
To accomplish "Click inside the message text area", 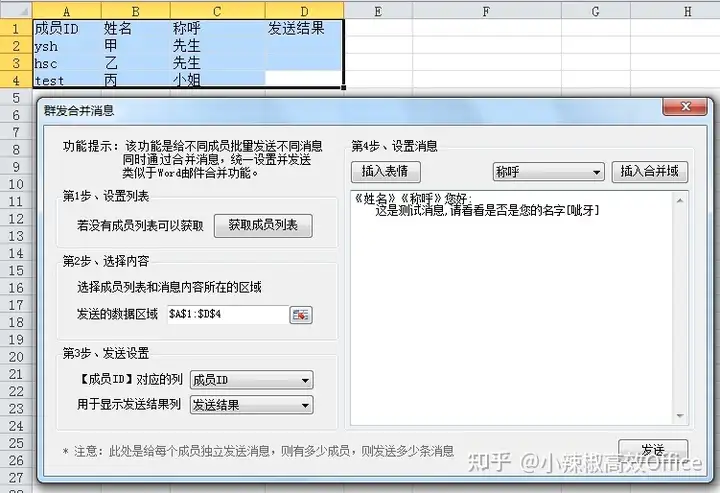I will pyautogui.click(x=511, y=308).
